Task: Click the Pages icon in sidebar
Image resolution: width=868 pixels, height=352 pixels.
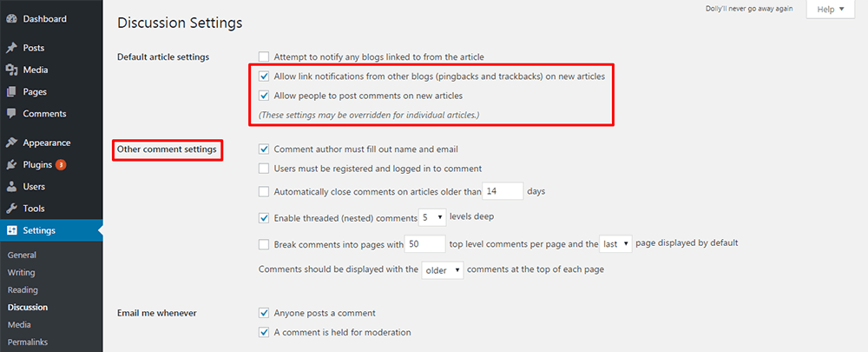Action: [11, 91]
